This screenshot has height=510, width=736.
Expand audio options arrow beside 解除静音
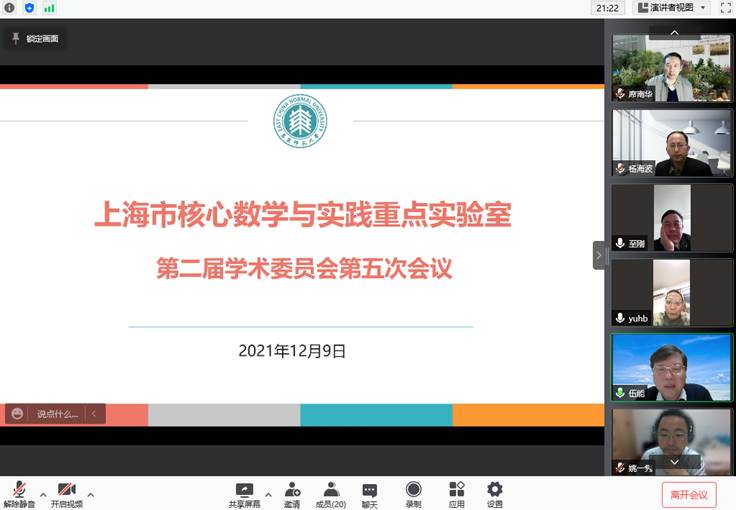[42, 494]
